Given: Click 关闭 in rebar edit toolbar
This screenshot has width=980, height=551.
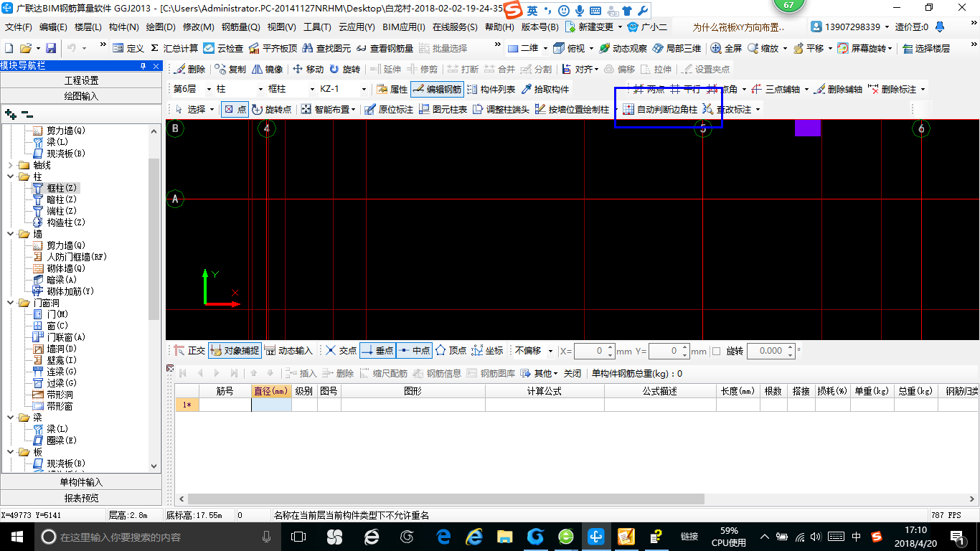Looking at the screenshot, I should (x=573, y=373).
